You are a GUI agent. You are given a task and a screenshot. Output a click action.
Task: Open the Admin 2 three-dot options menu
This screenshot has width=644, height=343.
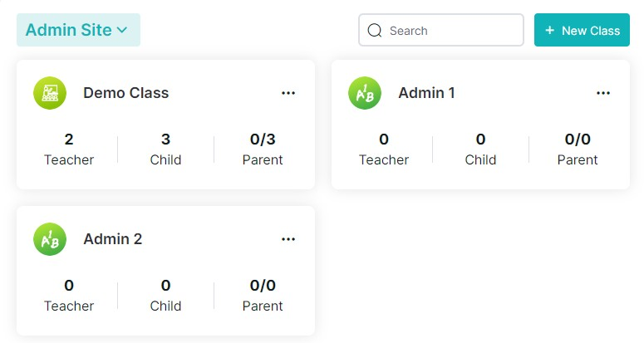click(288, 239)
